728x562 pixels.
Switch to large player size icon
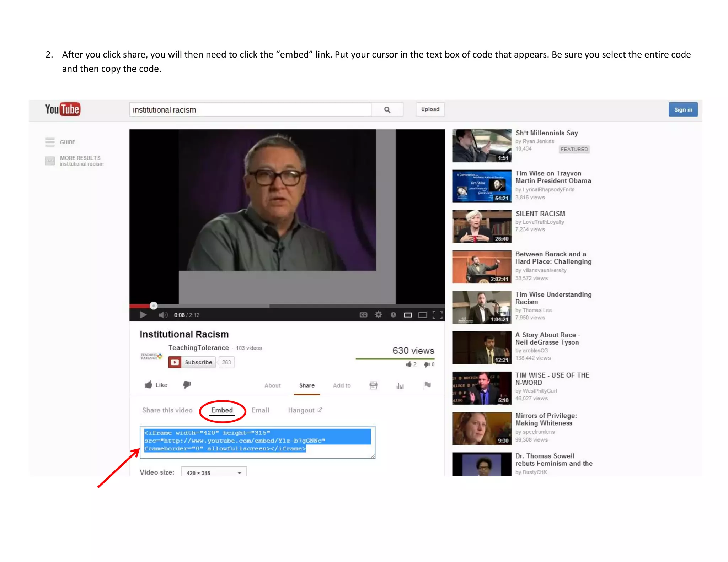[x=423, y=315]
